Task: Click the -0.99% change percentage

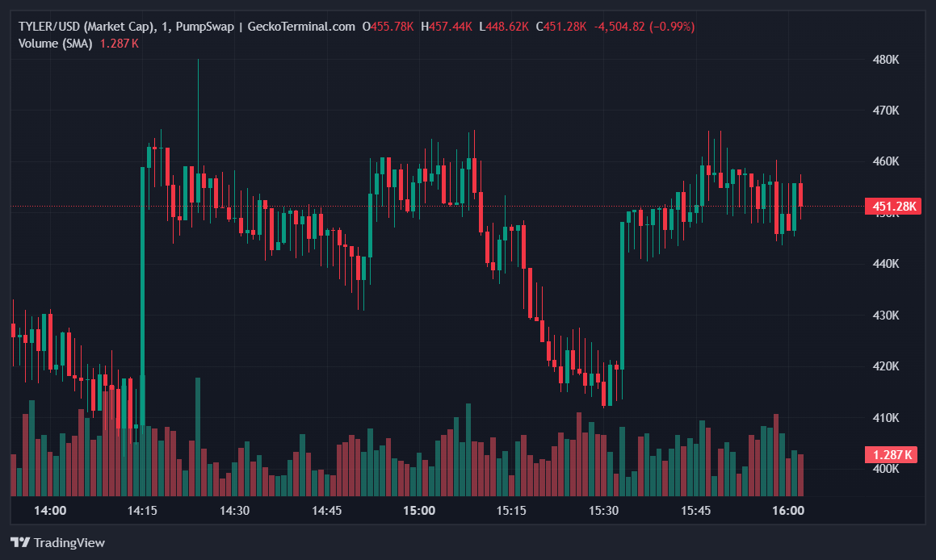Action: coord(670,26)
